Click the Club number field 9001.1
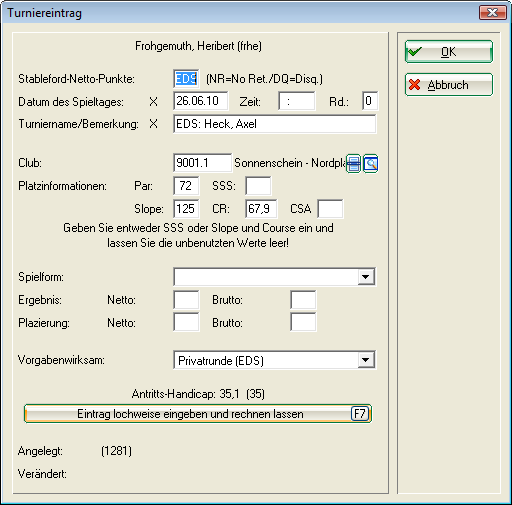512x505 pixels. tap(202, 163)
